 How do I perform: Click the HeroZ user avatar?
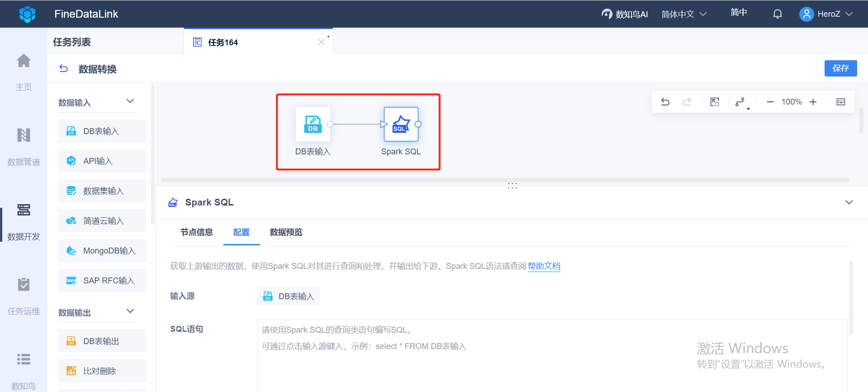[x=807, y=14]
